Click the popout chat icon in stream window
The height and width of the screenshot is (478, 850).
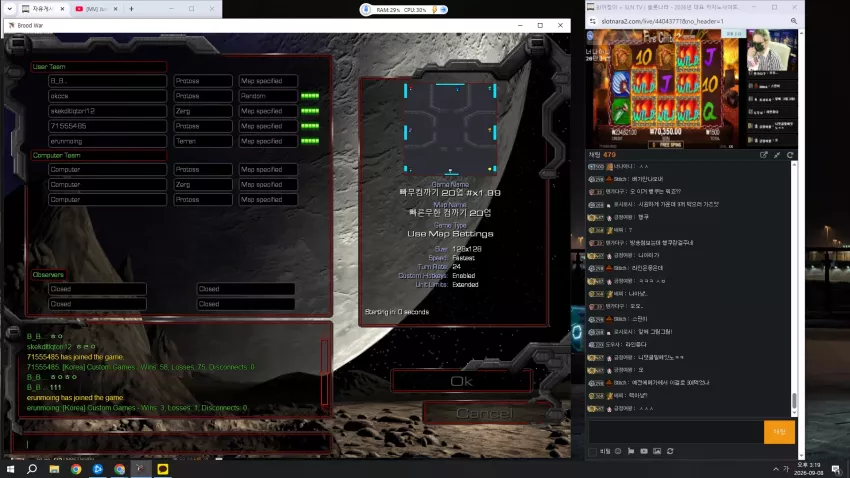coord(764,155)
